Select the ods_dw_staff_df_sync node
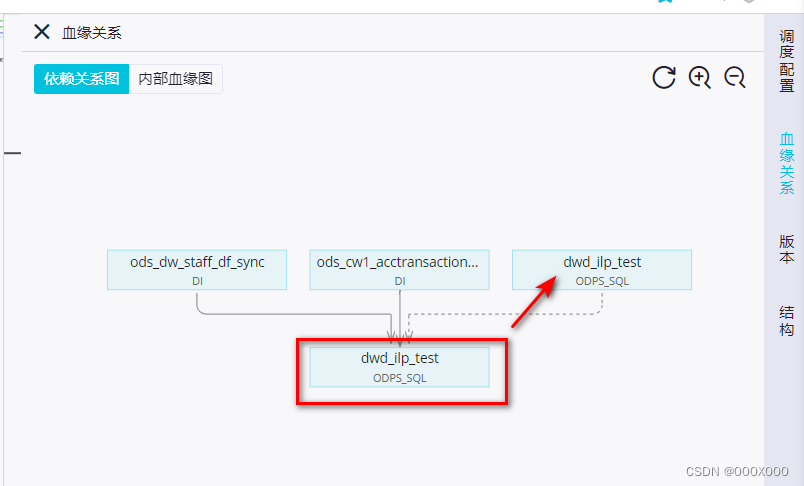 pyautogui.click(x=197, y=263)
